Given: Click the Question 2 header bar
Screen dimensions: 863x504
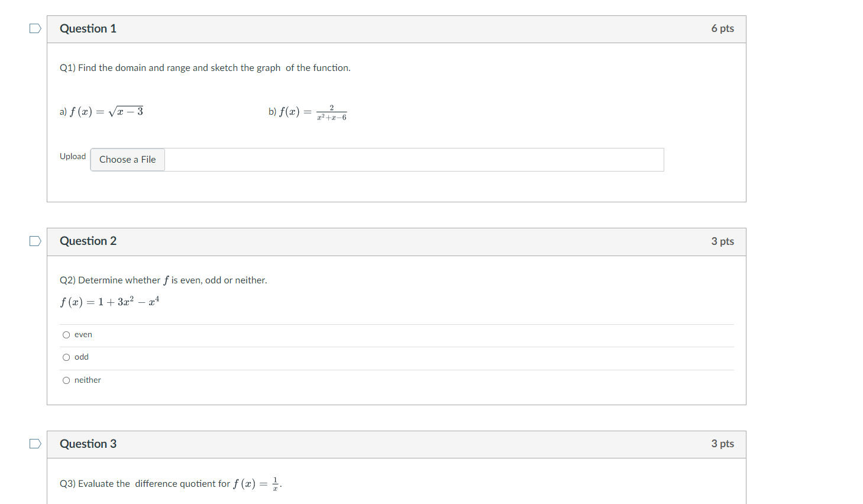Looking at the screenshot, I should [396, 241].
